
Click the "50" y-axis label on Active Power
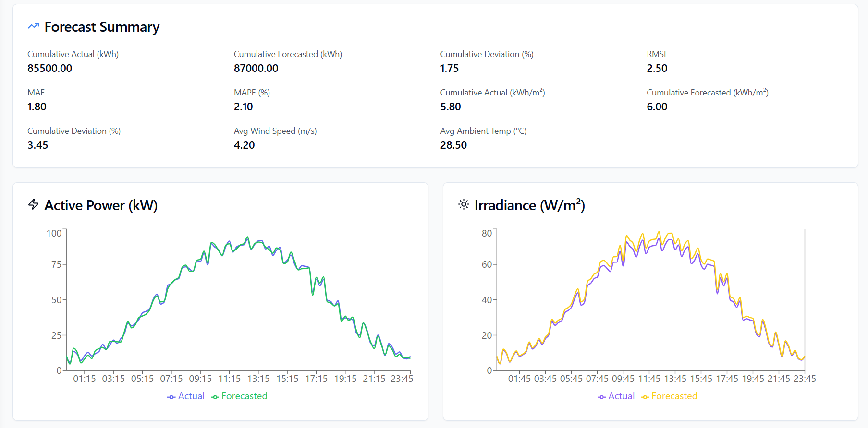[x=57, y=300]
